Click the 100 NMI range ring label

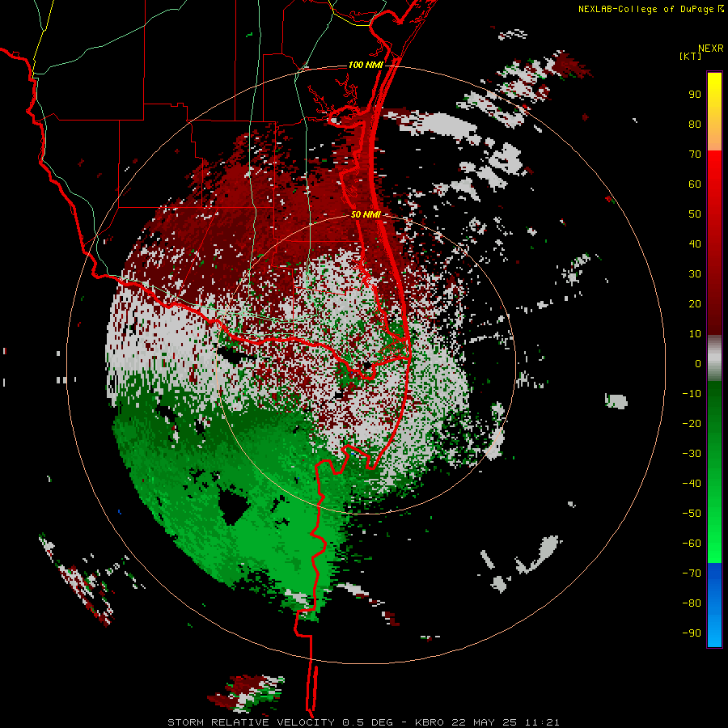(x=366, y=65)
